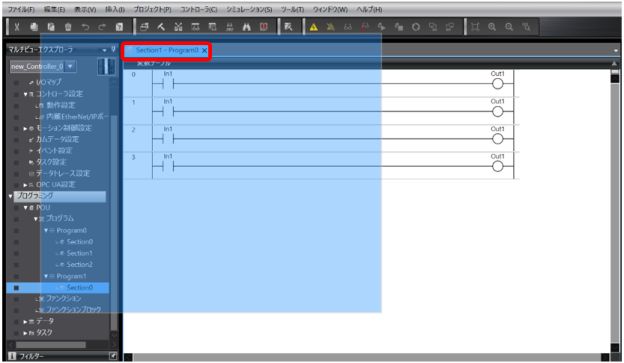
Task: Select データトレース設定 tree item
Action: pyautogui.click(x=63, y=174)
